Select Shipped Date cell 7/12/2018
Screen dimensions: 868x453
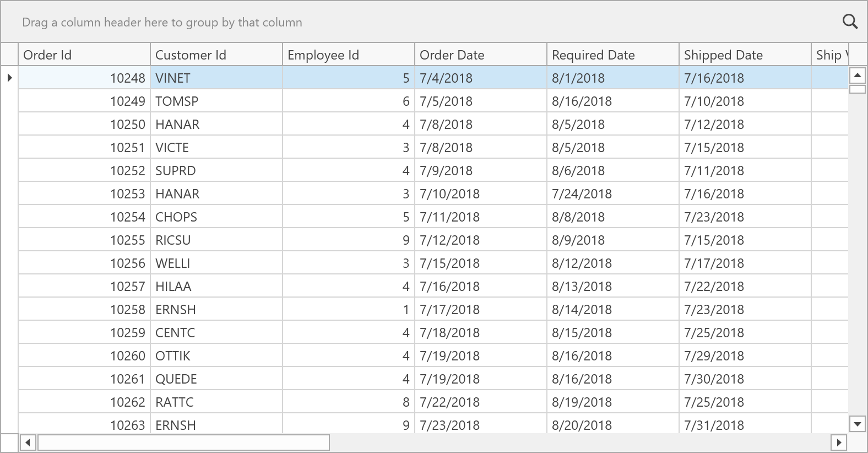(x=745, y=124)
